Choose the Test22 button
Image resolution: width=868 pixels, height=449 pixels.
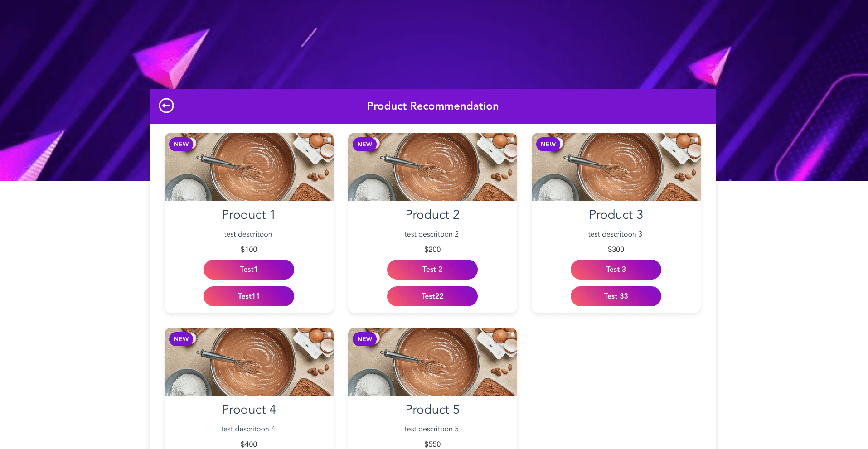[x=432, y=296]
